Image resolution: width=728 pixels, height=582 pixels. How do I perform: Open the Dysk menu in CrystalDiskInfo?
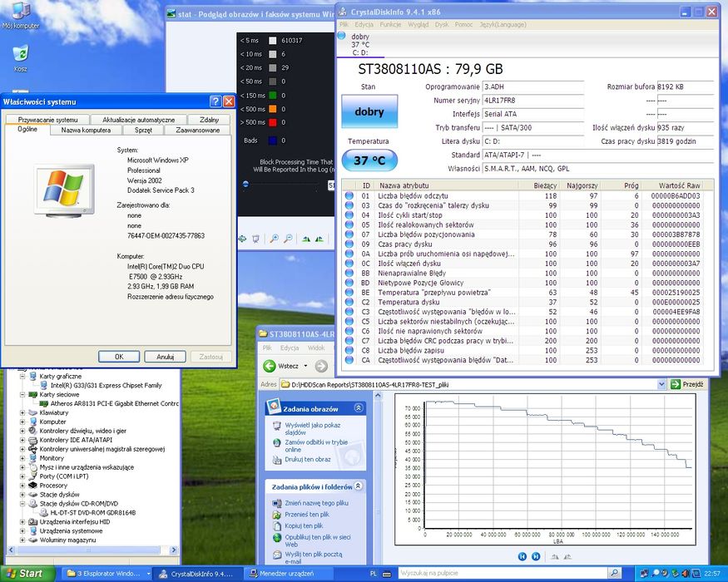point(442,25)
